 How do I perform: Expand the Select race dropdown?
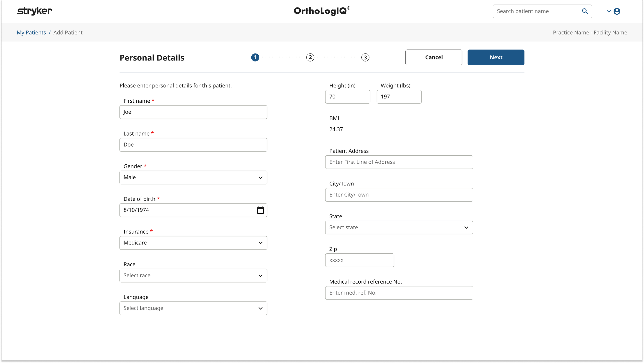pyautogui.click(x=193, y=276)
